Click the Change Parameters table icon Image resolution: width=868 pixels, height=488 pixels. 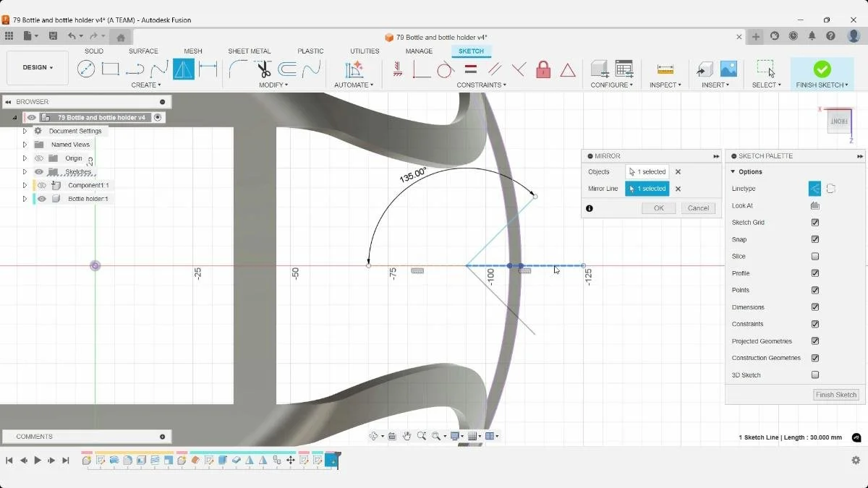pyautogui.click(x=624, y=69)
